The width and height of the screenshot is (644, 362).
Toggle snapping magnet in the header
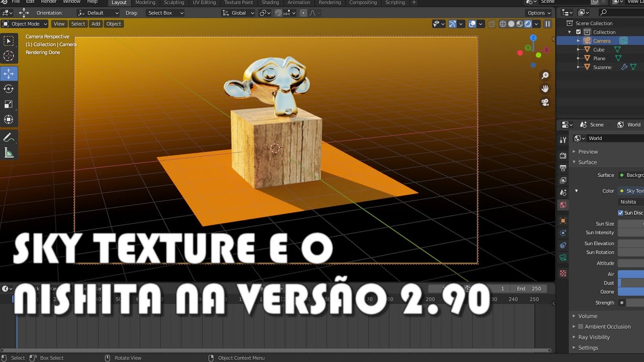pyautogui.click(x=278, y=13)
